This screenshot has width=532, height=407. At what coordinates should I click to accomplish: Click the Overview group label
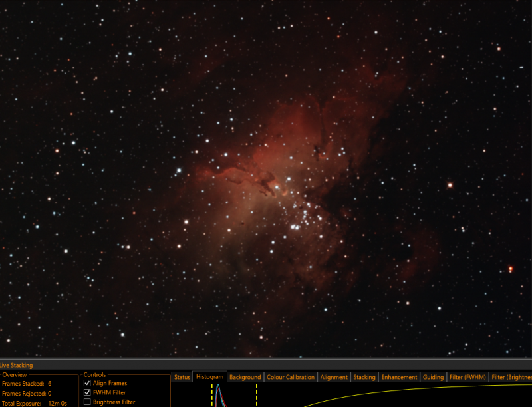(x=14, y=375)
